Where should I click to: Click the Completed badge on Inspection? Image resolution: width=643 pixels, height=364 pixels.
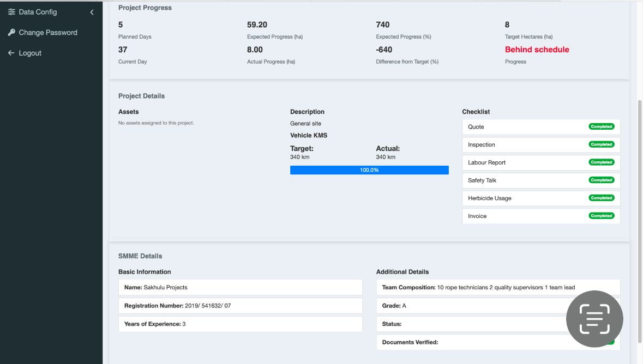601,144
